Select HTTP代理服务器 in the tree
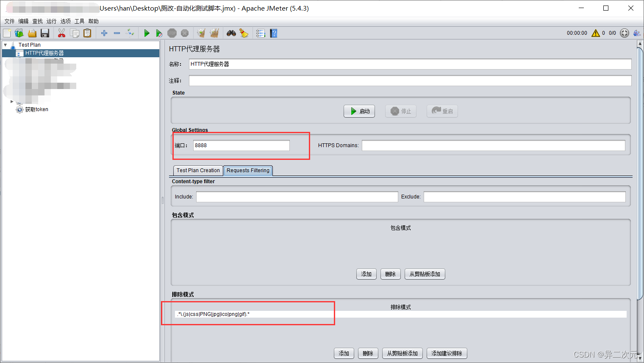Image resolution: width=644 pixels, height=363 pixels. pyautogui.click(x=44, y=53)
